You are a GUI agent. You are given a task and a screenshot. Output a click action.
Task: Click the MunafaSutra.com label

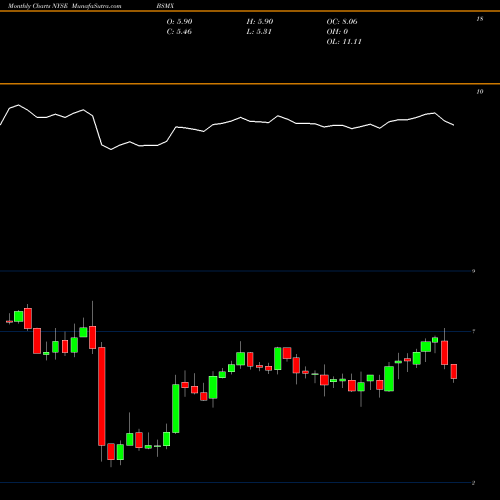(96, 6)
